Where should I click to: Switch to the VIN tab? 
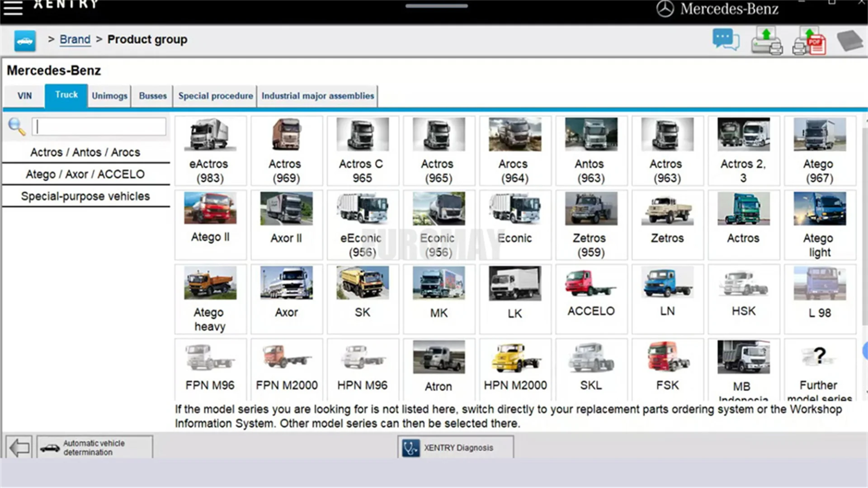24,96
